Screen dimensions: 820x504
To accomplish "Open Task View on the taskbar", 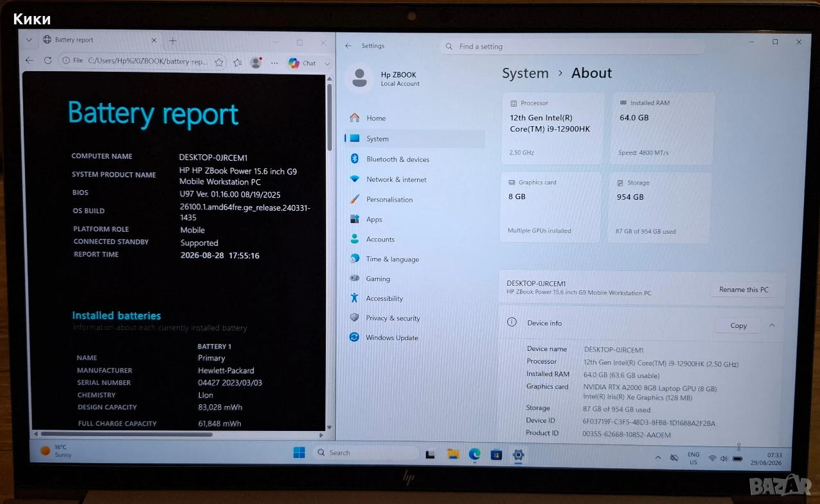I will pos(430,454).
